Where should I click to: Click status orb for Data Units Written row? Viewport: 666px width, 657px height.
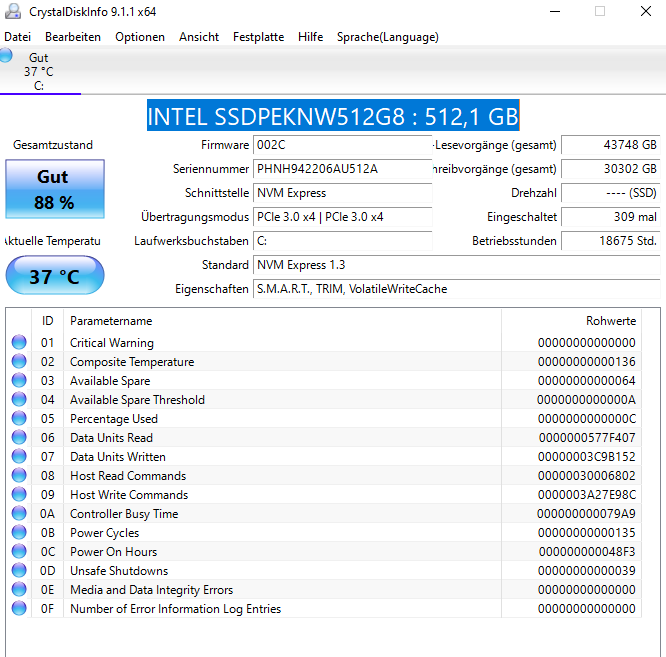(19, 456)
